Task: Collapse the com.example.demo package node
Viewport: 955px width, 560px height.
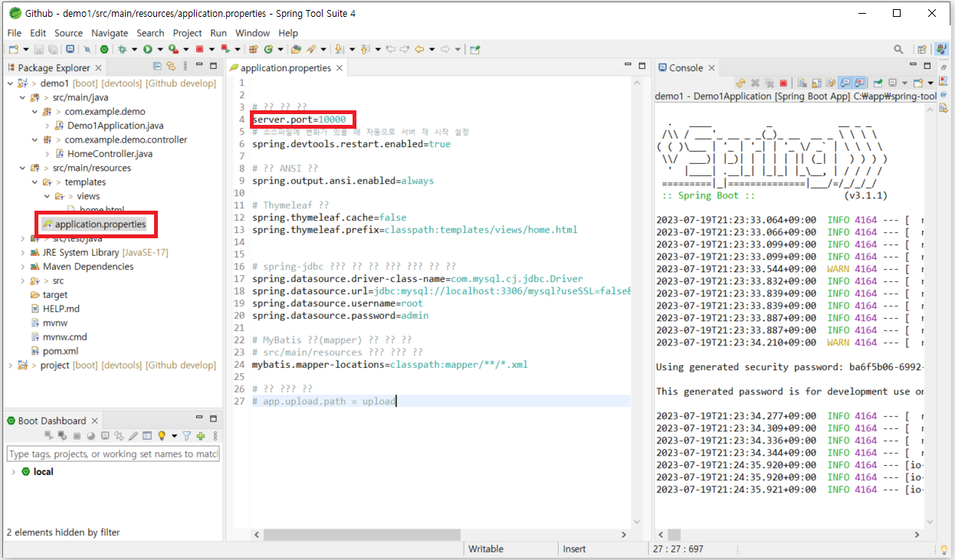Action: [35, 111]
